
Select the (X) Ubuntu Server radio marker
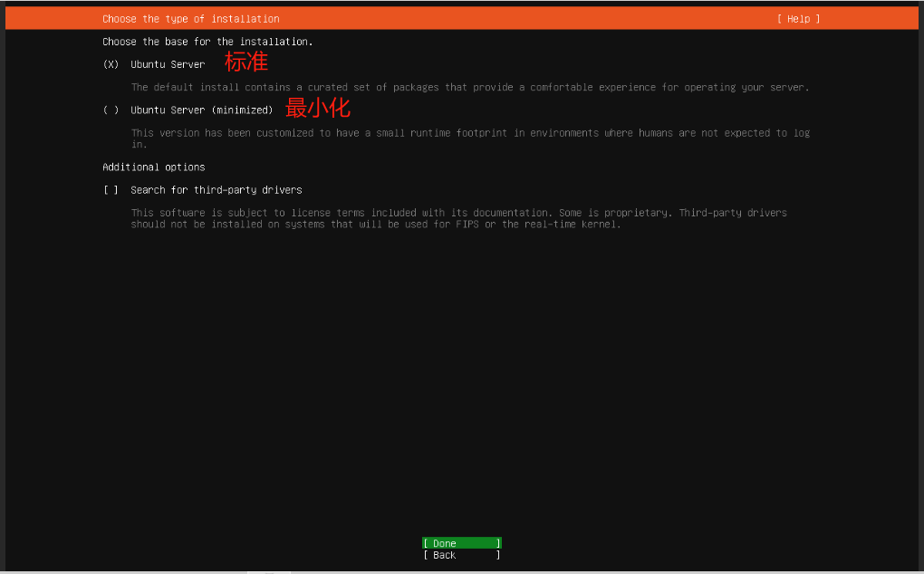(x=111, y=65)
